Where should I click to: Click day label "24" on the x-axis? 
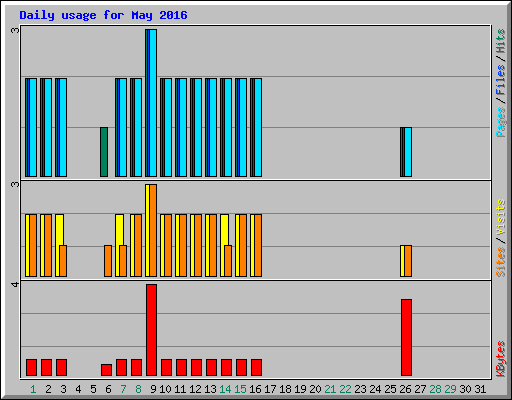pyautogui.click(x=375, y=389)
